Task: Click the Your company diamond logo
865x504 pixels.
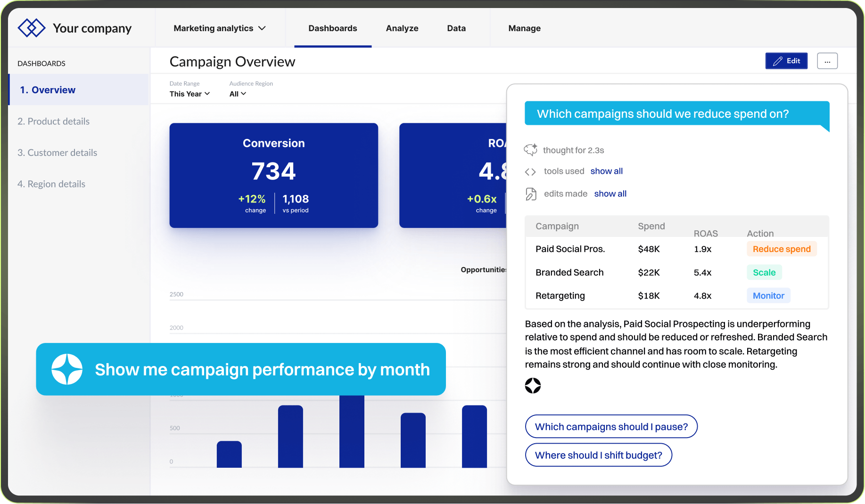Action: 31,28
